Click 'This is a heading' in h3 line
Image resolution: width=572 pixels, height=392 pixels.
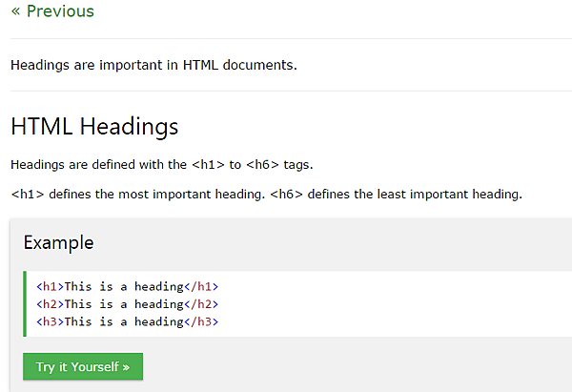pyautogui.click(x=123, y=321)
